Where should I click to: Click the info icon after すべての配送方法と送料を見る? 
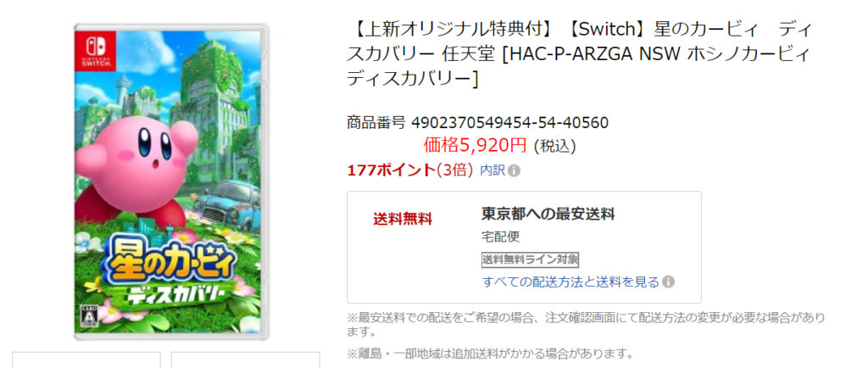coord(668,282)
